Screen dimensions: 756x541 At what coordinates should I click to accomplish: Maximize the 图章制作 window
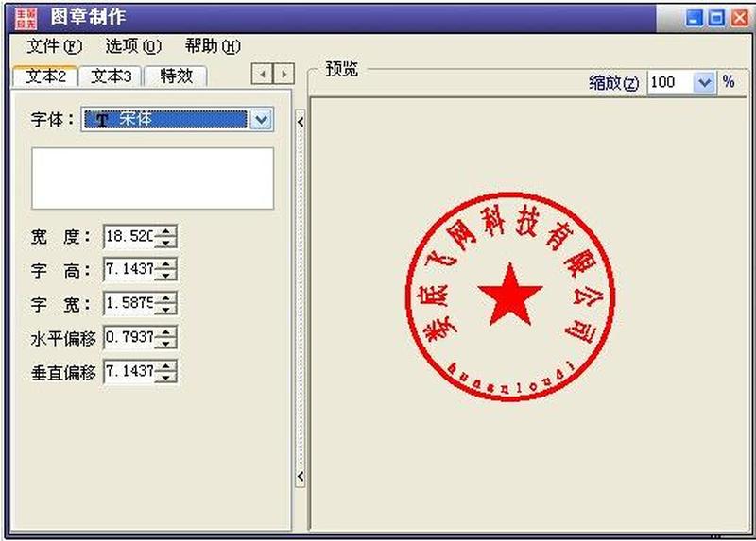[x=717, y=18]
